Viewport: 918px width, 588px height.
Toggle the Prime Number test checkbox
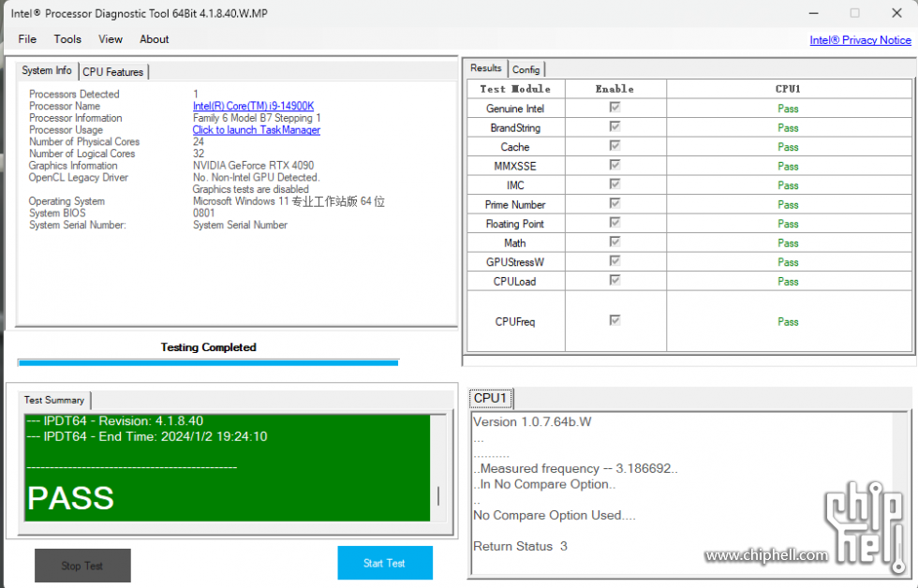[614, 203]
